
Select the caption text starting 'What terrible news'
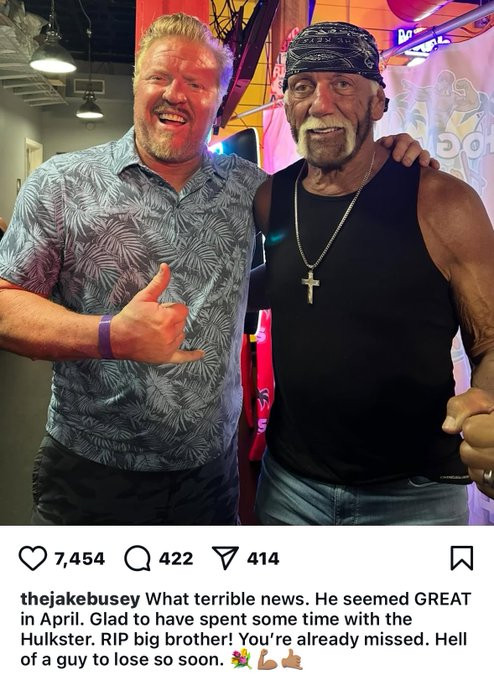[x=245, y=629]
